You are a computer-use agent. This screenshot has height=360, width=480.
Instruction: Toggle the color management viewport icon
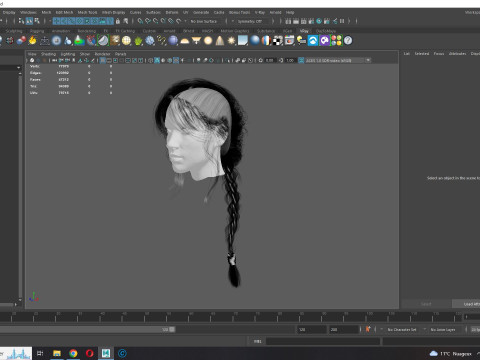click(301, 60)
